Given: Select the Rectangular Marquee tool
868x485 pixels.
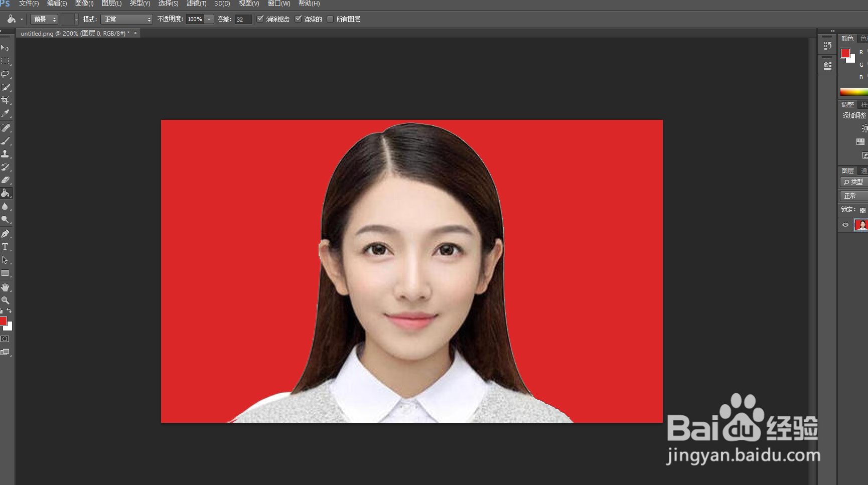Looking at the screenshot, I should (x=6, y=61).
